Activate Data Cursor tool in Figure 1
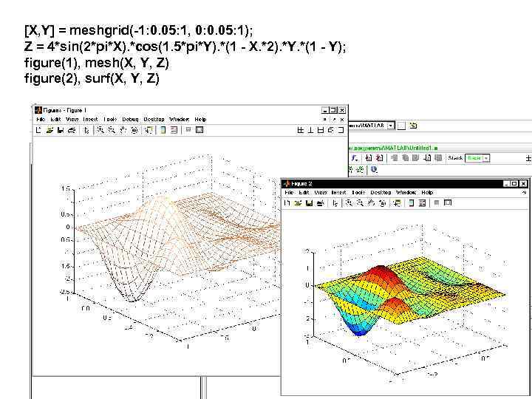Viewport: 532px width, 399px height. point(149,130)
